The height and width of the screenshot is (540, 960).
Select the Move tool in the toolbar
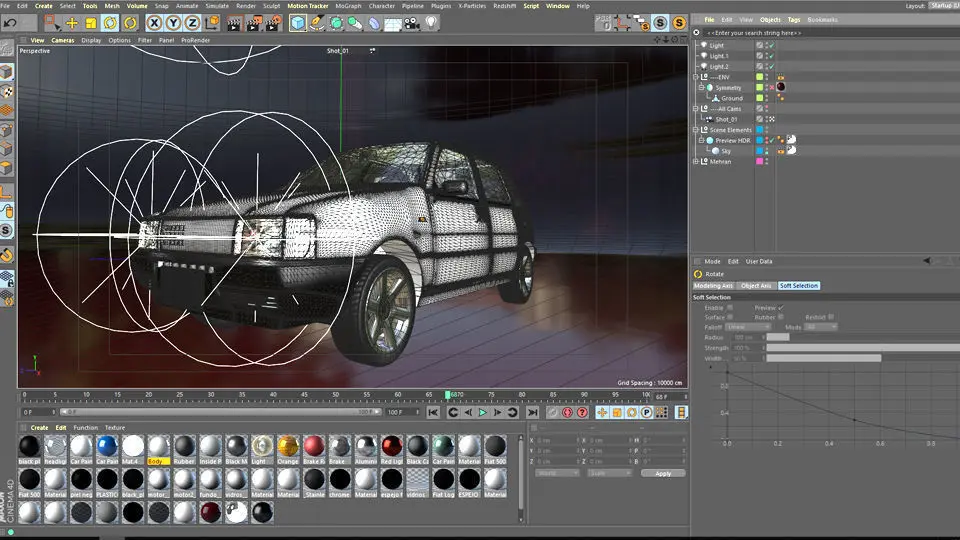click(x=72, y=22)
